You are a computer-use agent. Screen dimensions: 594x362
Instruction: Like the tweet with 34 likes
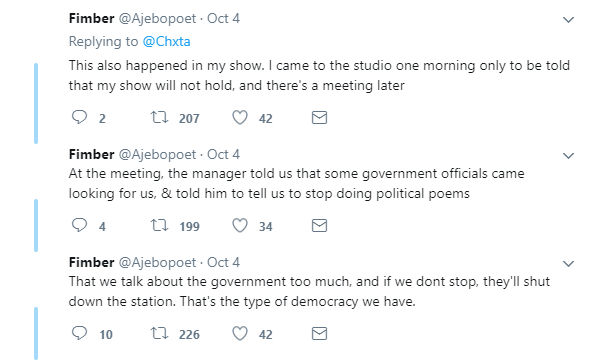click(x=240, y=225)
